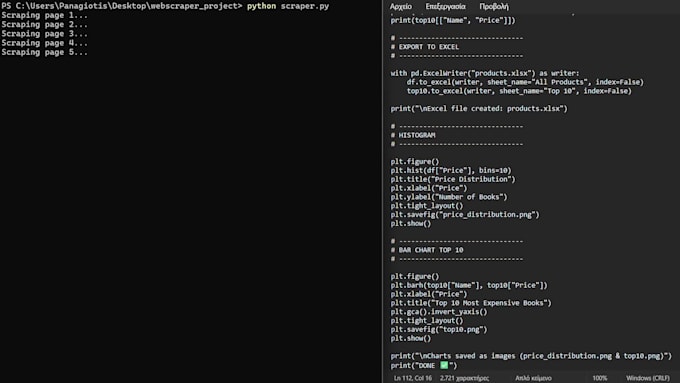Click the Windows (CRLF) line ending entry
This screenshot has height=383, width=680.
[x=647, y=378]
